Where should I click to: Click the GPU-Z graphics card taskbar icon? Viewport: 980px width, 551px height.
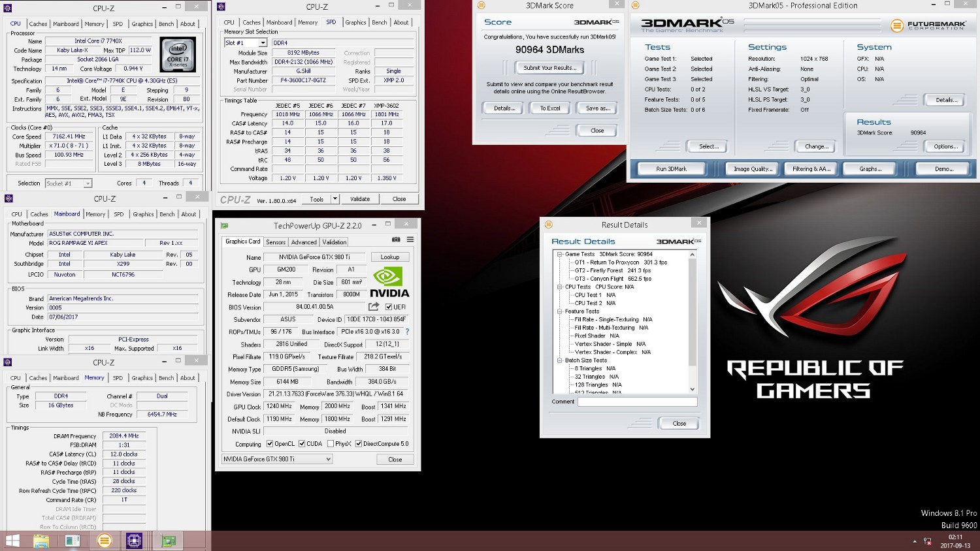pos(169,541)
